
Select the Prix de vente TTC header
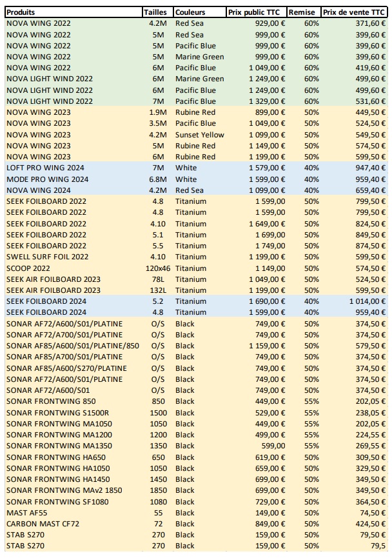[x=354, y=12]
